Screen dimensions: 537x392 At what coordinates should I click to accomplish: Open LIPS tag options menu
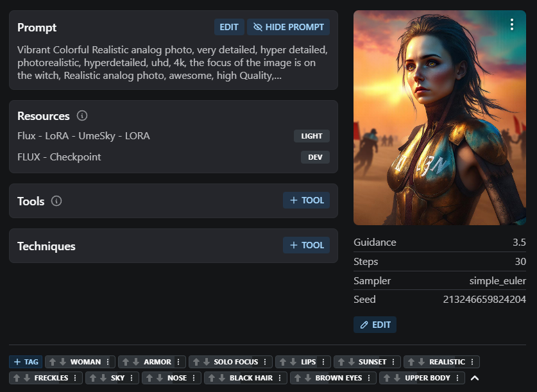coord(323,362)
